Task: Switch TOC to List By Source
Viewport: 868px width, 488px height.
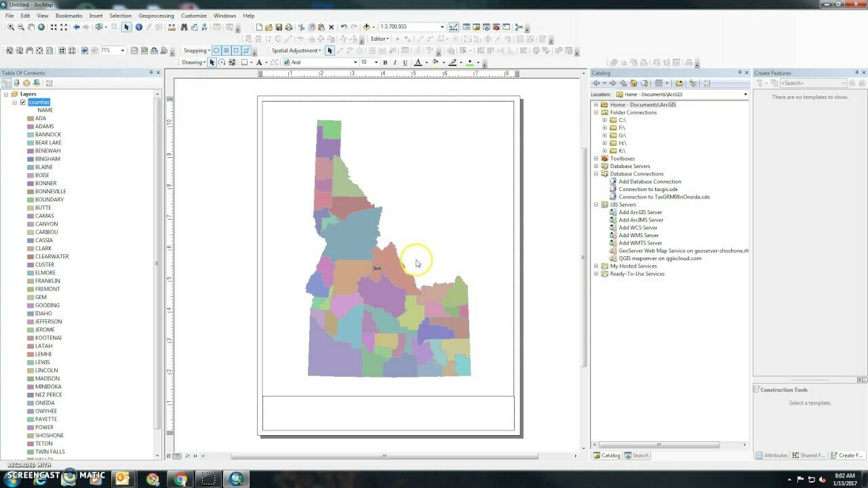Action: point(17,83)
